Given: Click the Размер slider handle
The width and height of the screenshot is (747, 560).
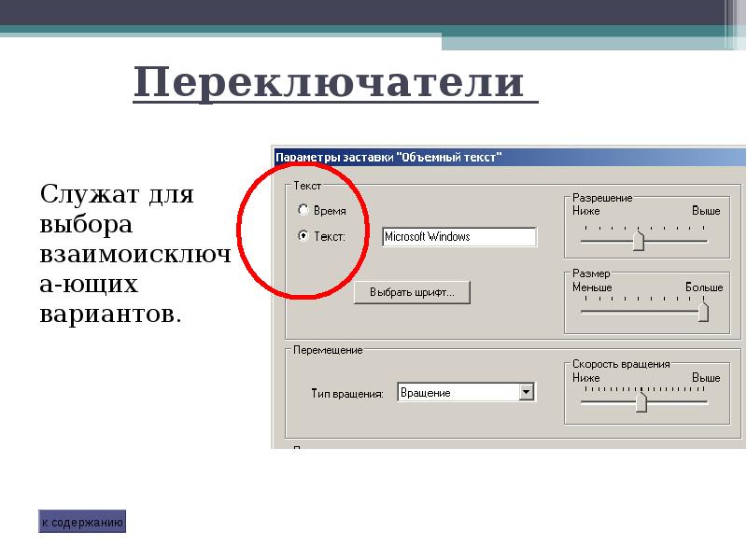Looking at the screenshot, I should (703, 312).
